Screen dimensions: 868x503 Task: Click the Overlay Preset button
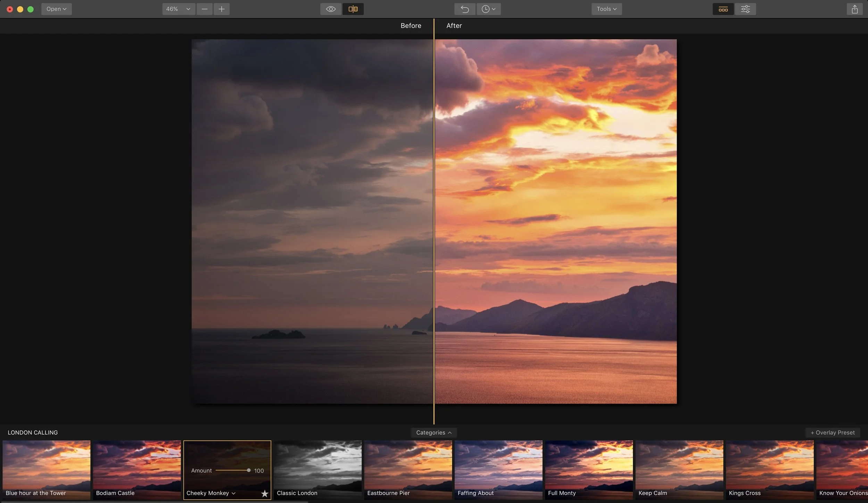pos(832,432)
